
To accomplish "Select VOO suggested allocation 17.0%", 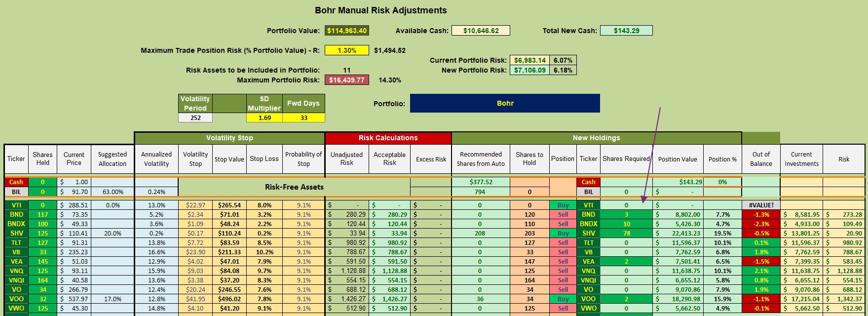I will point(113,299).
